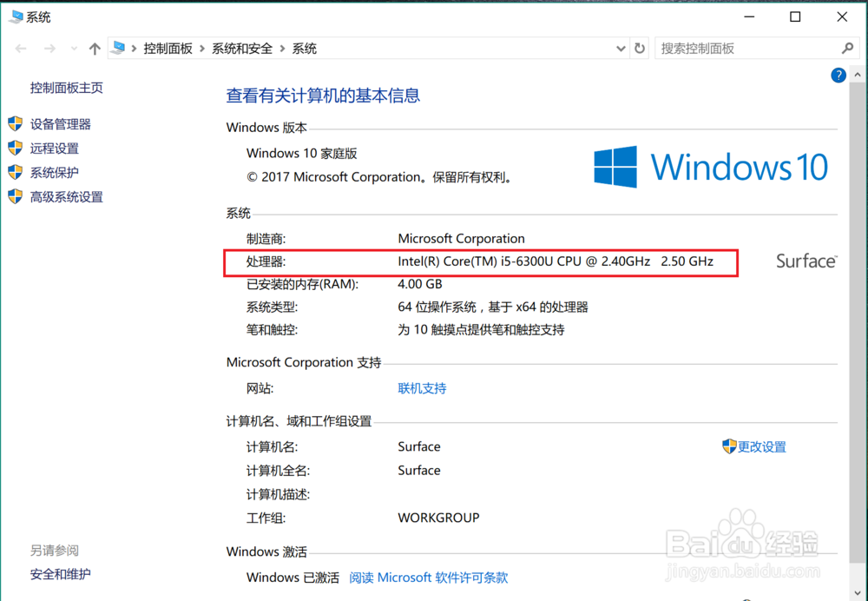Open recent locations dropdown arrow
The image size is (868, 601).
[74, 49]
